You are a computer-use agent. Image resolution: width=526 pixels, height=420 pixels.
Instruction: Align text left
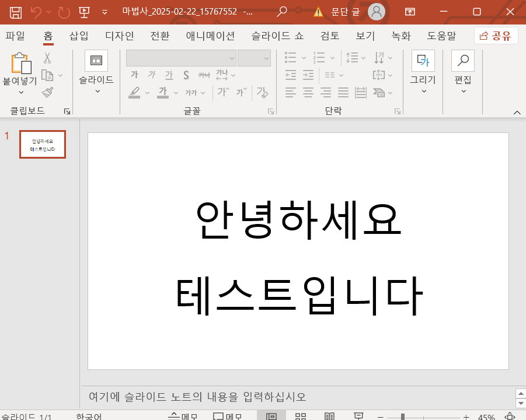[291, 92]
